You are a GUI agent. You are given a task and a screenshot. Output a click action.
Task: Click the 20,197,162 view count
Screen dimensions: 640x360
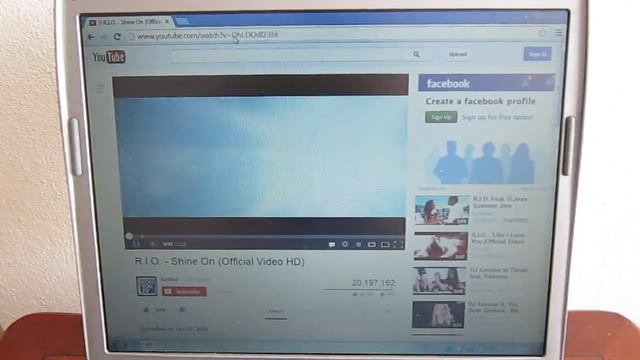pyautogui.click(x=373, y=283)
